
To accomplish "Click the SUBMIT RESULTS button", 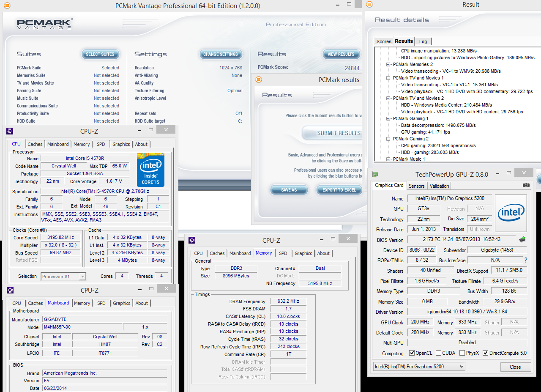I will (332, 133).
